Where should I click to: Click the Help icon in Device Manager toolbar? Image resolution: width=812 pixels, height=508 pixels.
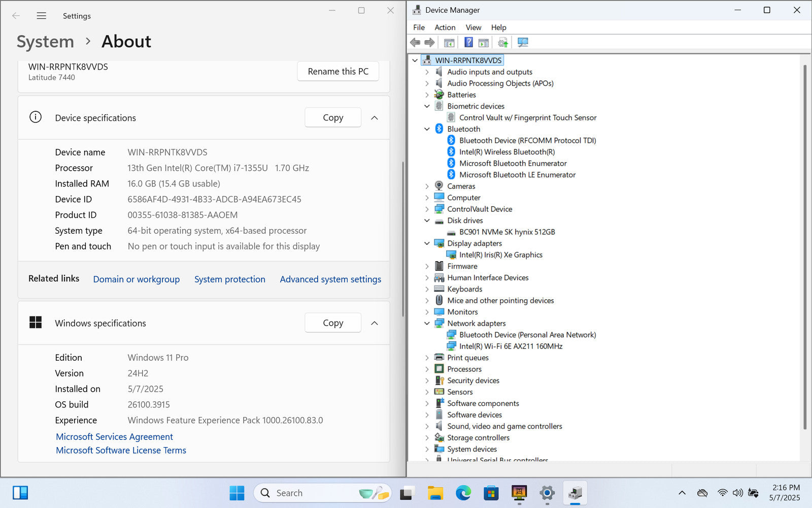click(468, 42)
